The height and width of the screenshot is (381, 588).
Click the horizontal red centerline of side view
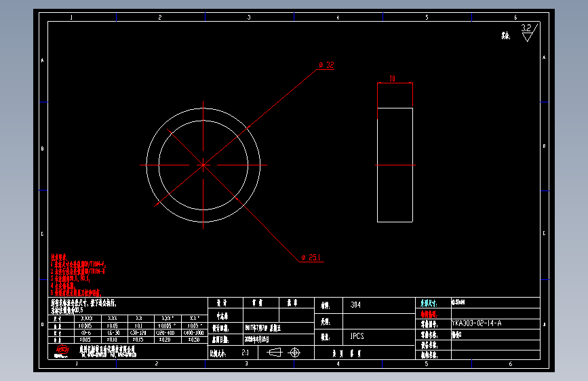pyautogui.click(x=395, y=165)
